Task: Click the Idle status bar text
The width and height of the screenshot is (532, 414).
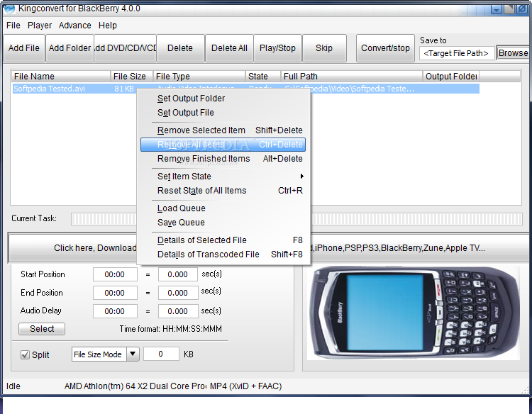Action: point(13,386)
